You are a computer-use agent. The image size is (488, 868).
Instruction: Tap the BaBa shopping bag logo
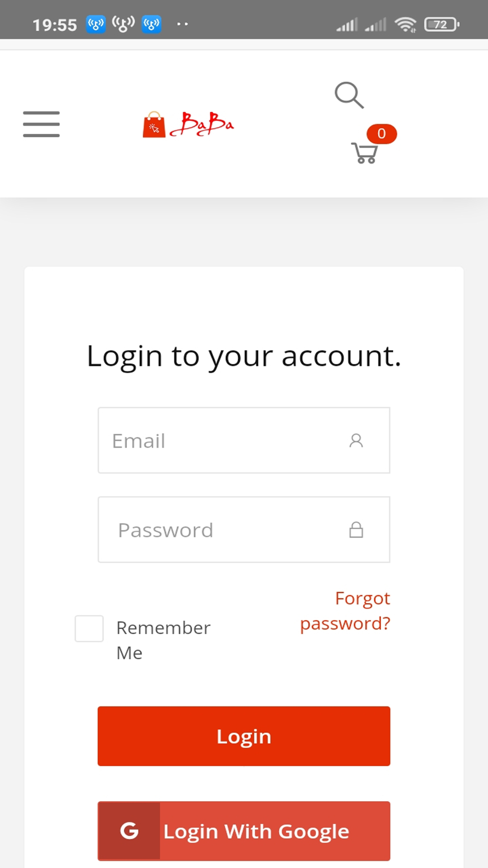point(188,124)
